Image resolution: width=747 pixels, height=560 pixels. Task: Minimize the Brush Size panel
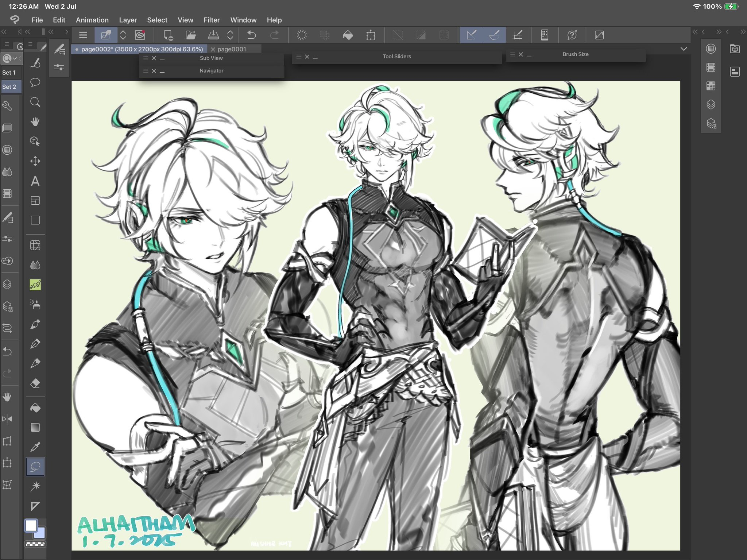click(529, 55)
